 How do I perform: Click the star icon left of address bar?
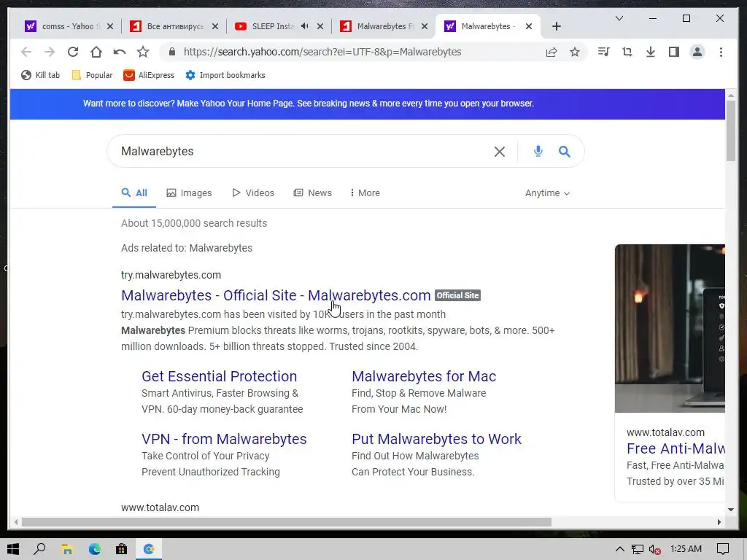coord(143,52)
